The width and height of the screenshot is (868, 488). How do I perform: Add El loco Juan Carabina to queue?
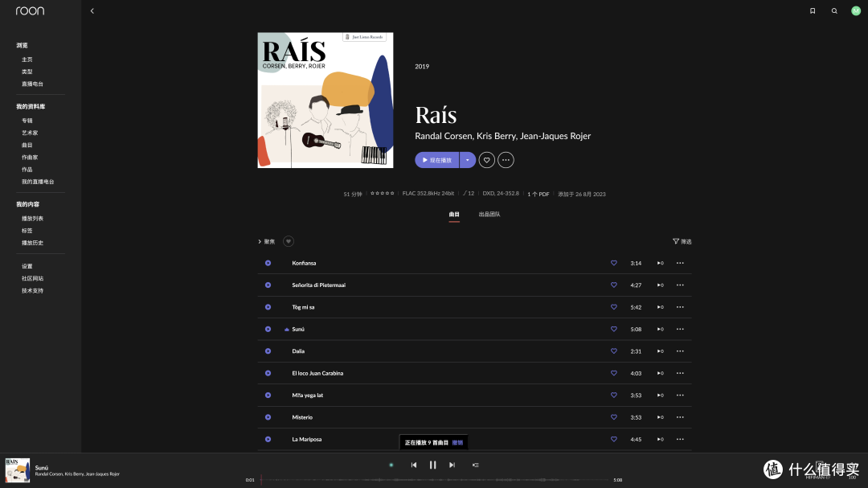pos(660,373)
